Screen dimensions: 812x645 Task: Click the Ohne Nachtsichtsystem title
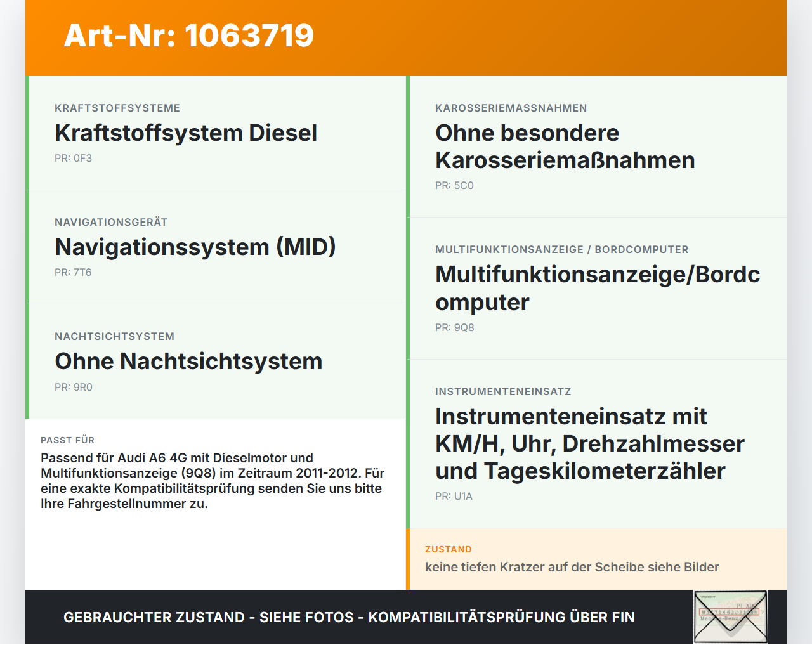pos(188,362)
